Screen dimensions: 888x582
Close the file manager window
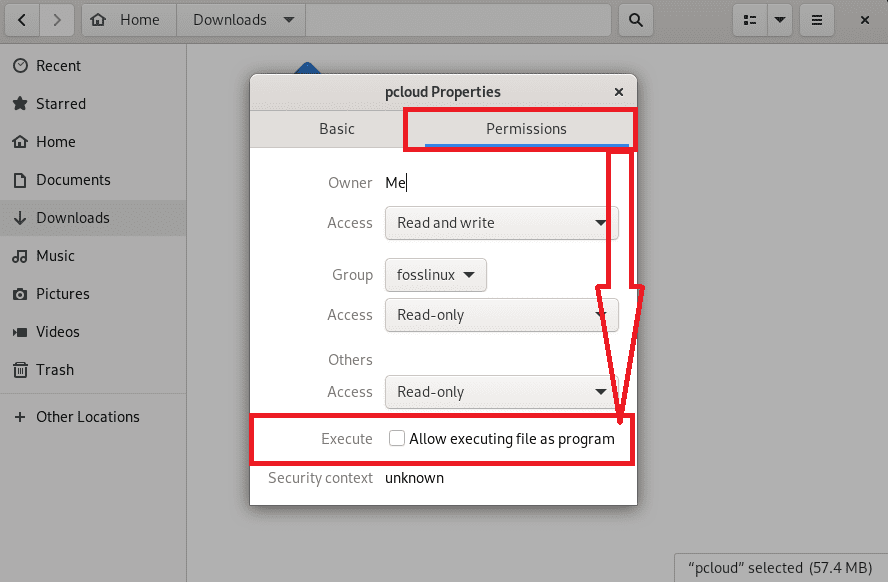click(x=865, y=20)
